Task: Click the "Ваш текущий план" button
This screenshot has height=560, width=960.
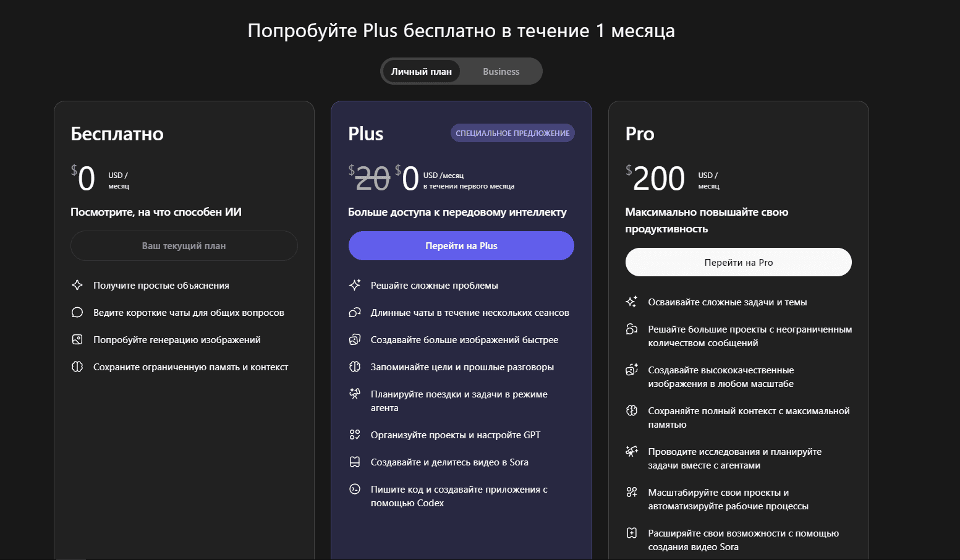Action: tap(184, 246)
